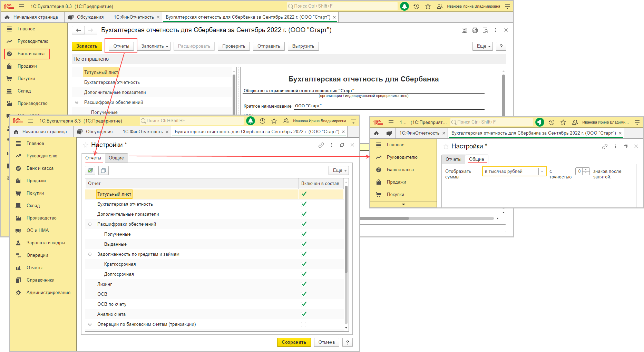The width and height of the screenshot is (644, 352).
Task: Switch to Отчеты tab in right Настройки
Action: point(453,159)
